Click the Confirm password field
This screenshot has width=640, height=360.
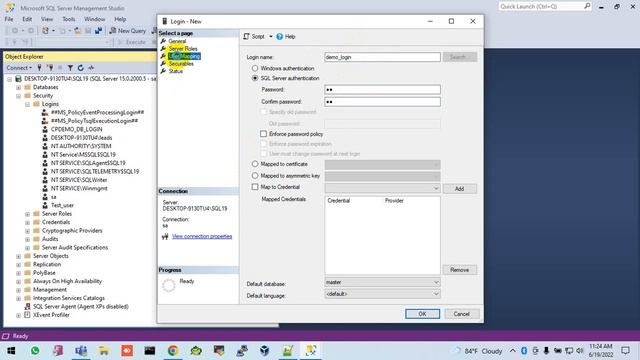[x=382, y=102]
